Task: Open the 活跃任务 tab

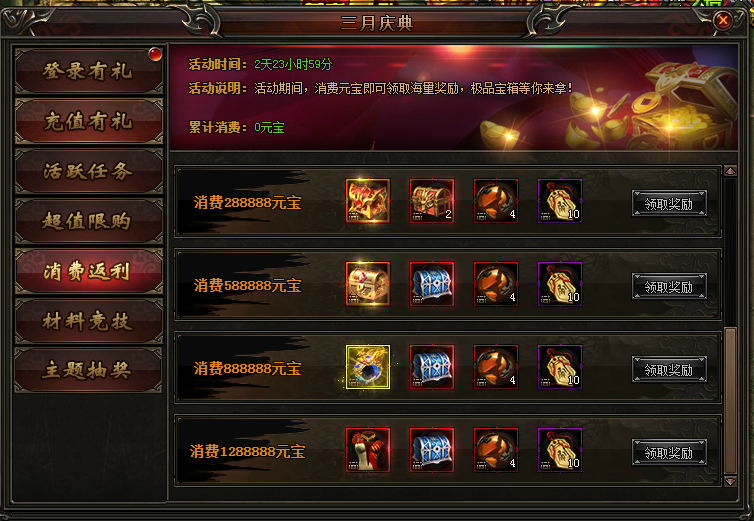Action: [x=88, y=171]
